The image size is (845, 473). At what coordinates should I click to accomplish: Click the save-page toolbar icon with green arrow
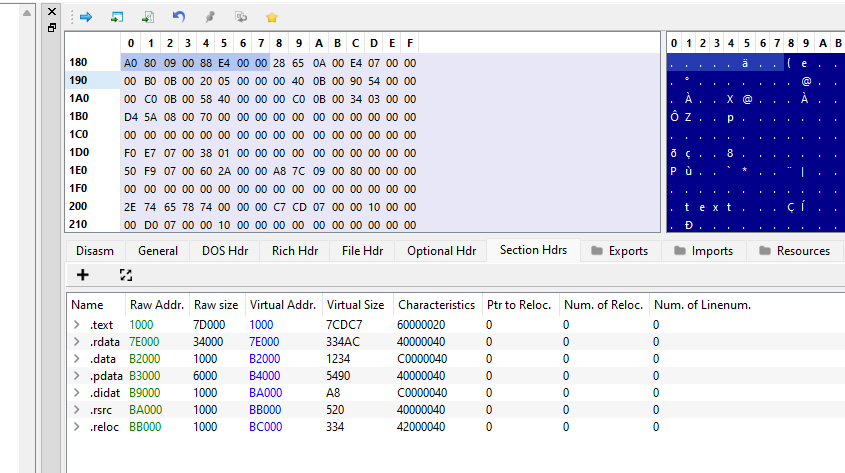click(148, 17)
